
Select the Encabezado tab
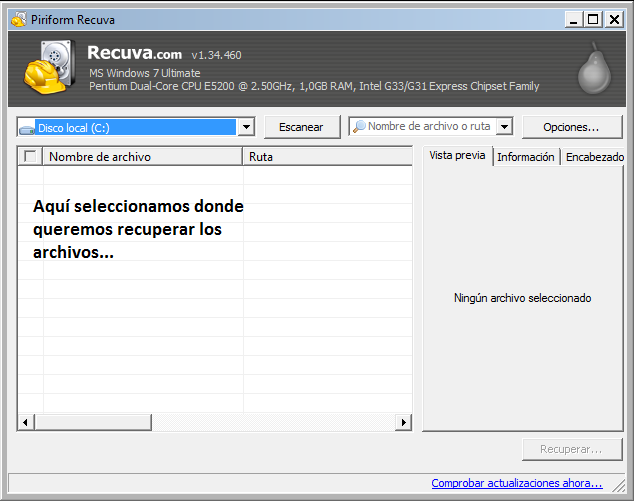pos(594,157)
